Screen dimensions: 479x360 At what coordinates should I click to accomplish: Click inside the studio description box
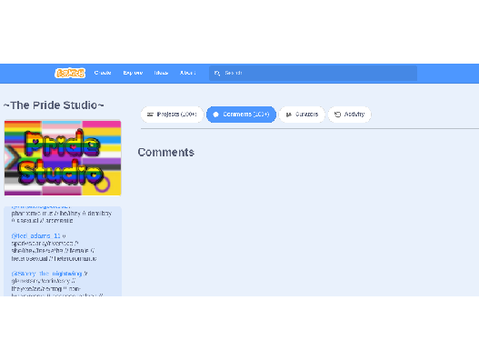[x=63, y=251]
